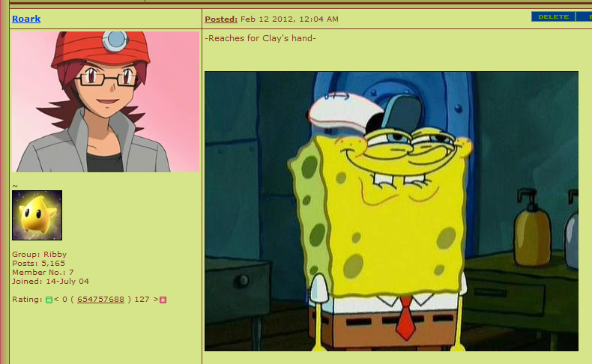Open the yellow star award image
592x364 pixels.
pyautogui.click(x=37, y=215)
